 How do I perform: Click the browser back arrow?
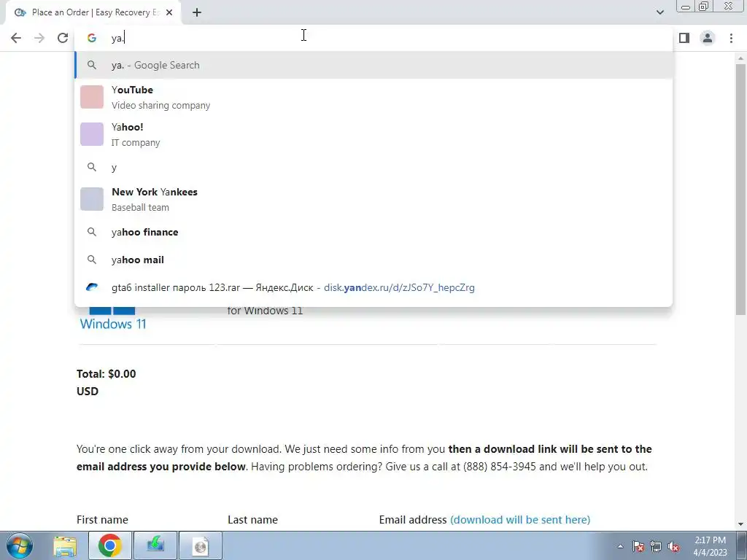coord(16,38)
